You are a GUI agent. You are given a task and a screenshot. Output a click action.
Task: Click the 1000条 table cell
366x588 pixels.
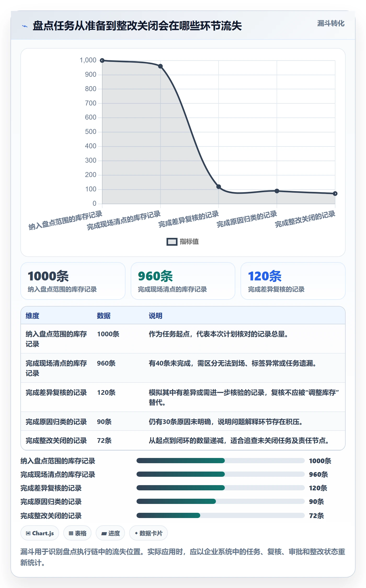pos(108,334)
